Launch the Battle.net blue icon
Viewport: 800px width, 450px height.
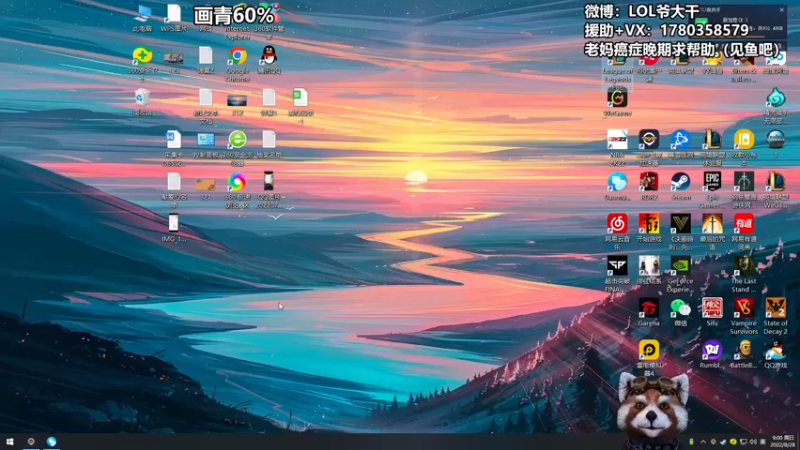(681, 139)
